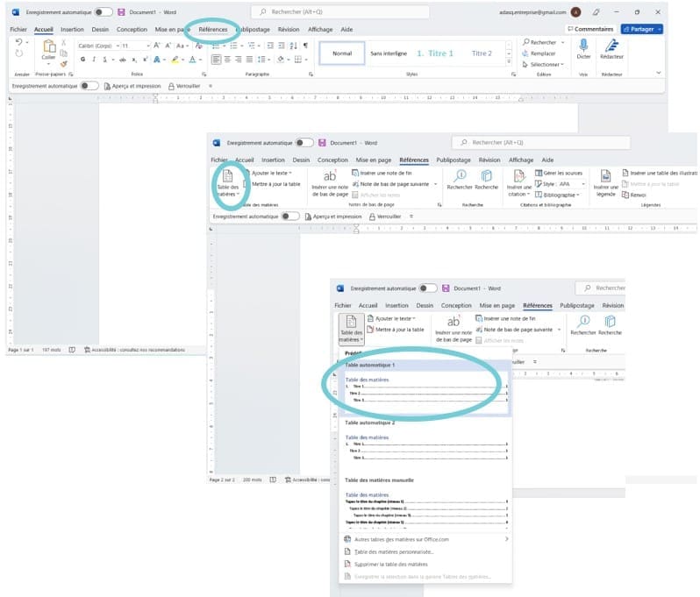Collapse ribbon chevron in top window

[659, 73]
